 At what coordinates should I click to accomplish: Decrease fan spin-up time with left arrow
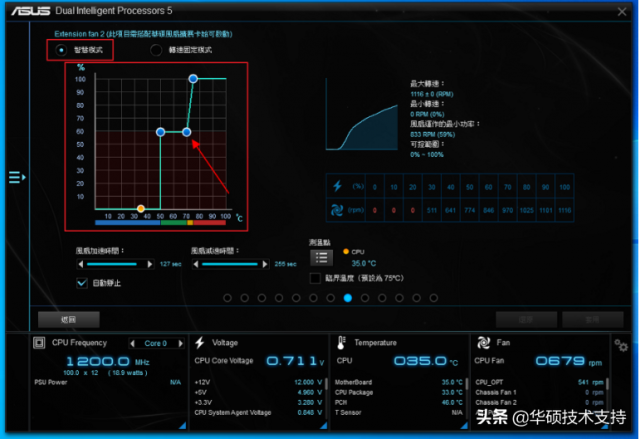tap(81, 264)
